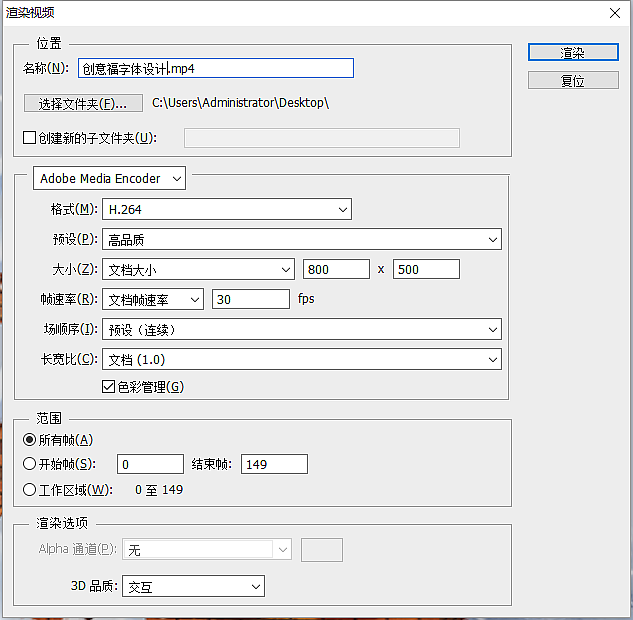Open 选择文件夹 folder chooser

point(83,103)
